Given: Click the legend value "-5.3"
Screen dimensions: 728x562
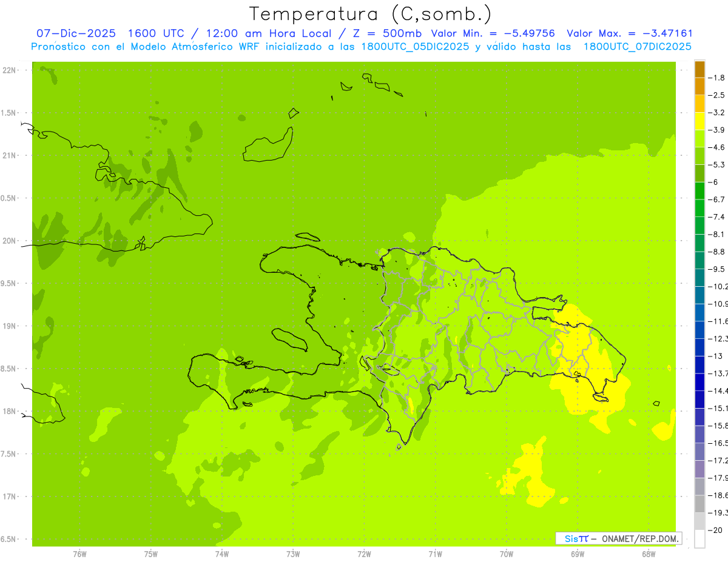Looking at the screenshot, I should 716,164.
